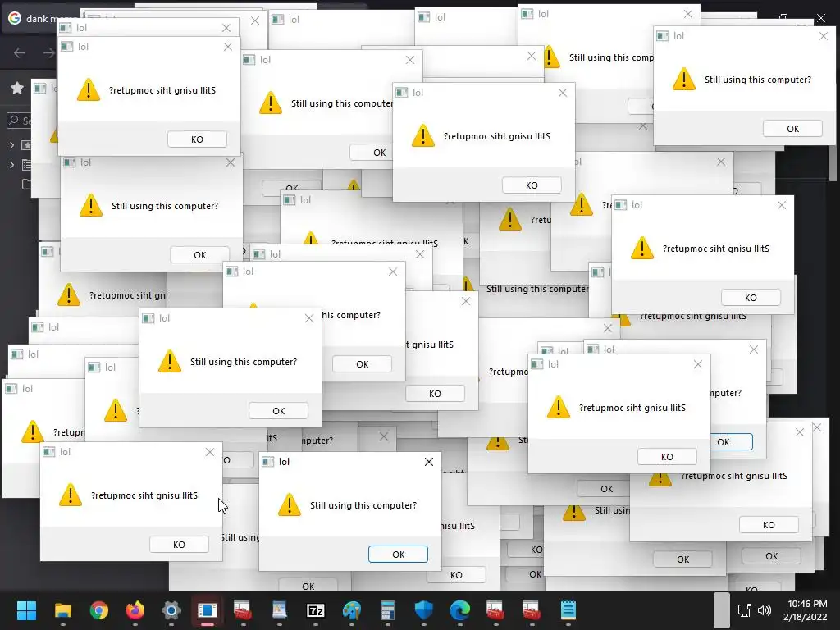
Task: Launch Google Chrome from the taskbar
Action: point(98,610)
